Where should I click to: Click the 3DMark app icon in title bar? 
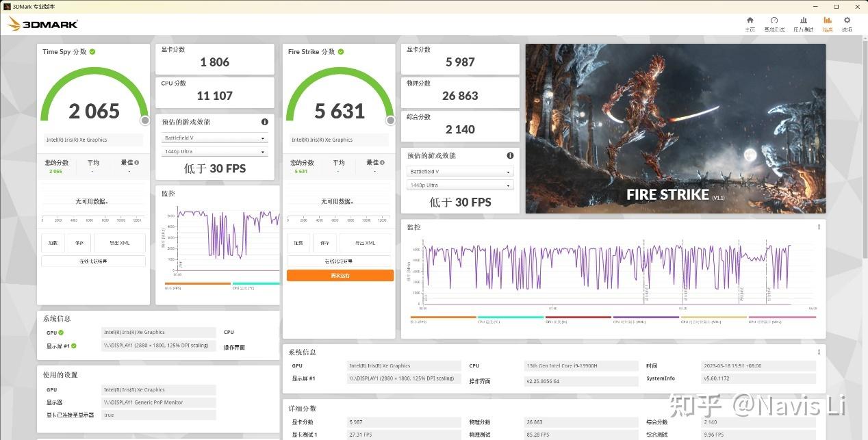(6, 6)
